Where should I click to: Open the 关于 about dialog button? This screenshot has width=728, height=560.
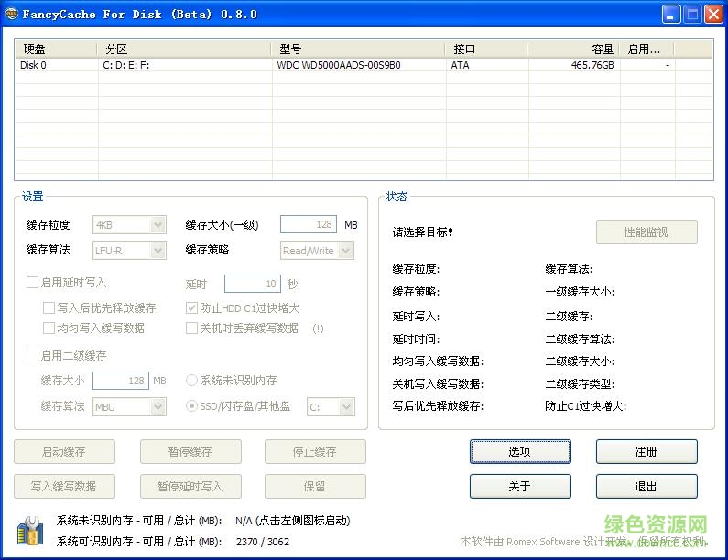tap(519, 486)
